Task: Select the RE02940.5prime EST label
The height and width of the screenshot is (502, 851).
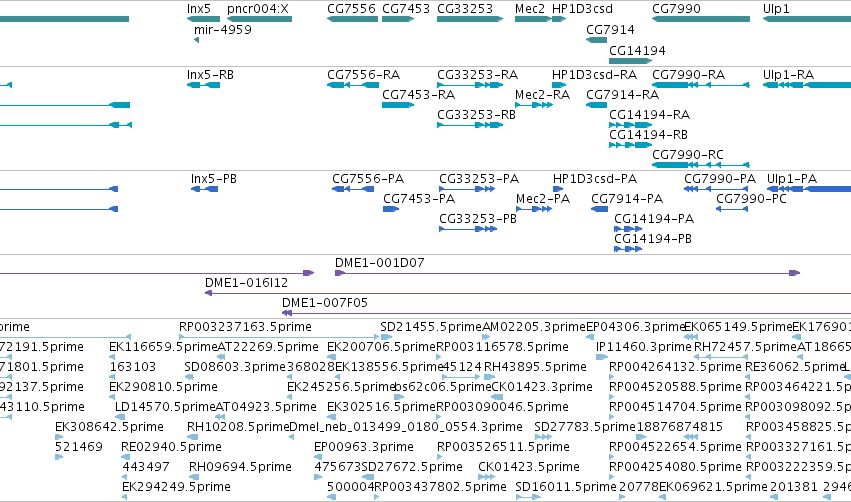Action: (172, 447)
